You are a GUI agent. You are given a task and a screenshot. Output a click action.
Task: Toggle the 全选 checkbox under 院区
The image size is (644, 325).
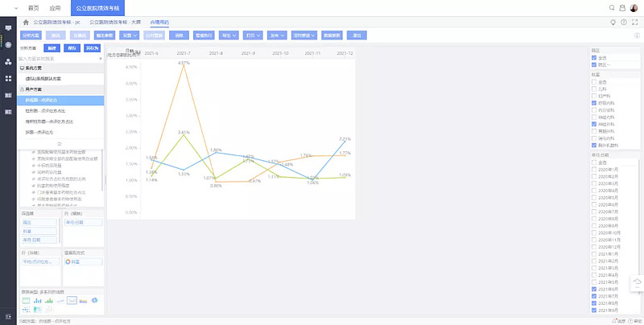pos(593,58)
